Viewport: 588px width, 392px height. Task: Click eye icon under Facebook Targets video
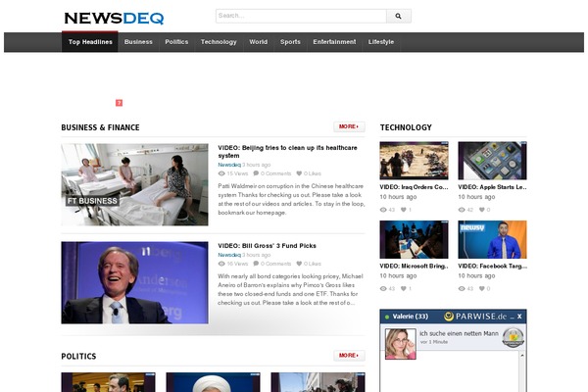(x=462, y=288)
